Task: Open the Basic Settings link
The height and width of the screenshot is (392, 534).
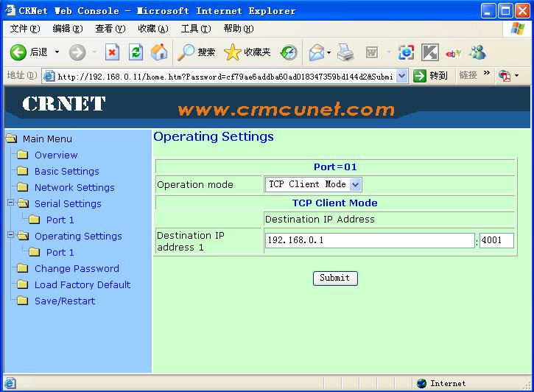Action: [x=67, y=171]
